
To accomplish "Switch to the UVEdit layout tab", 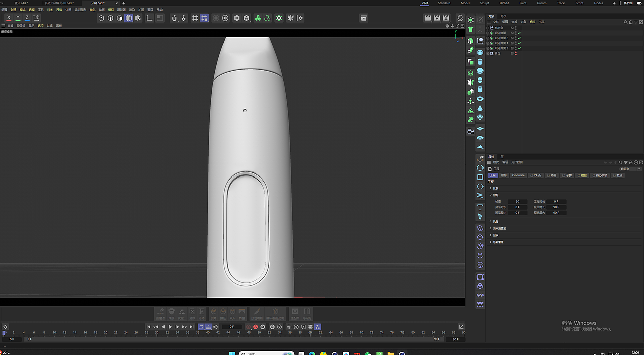I will point(504,3).
